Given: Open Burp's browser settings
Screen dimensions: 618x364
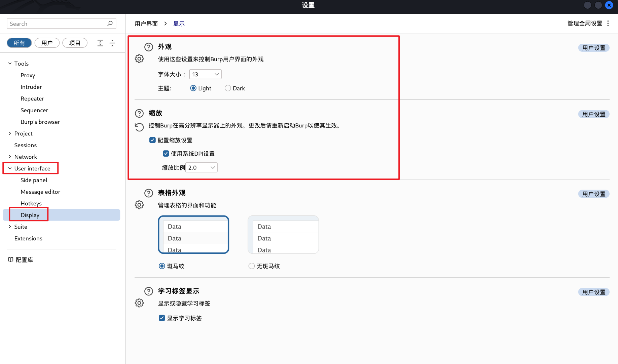Looking at the screenshot, I should (x=40, y=122).
